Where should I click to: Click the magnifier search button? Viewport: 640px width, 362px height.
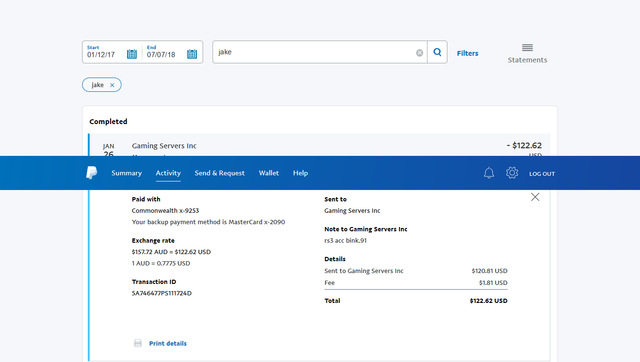(437, 52)
